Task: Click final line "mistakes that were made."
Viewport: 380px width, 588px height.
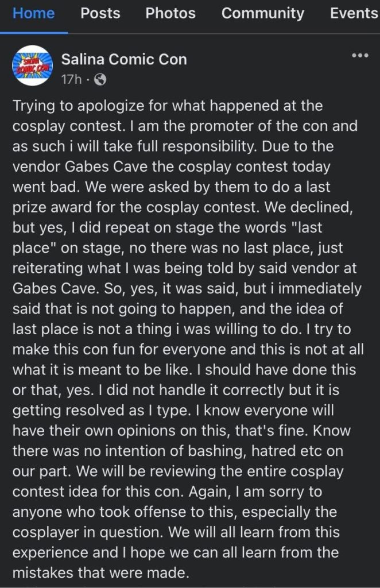Action: pyautogui.click(x=101, y=572)
